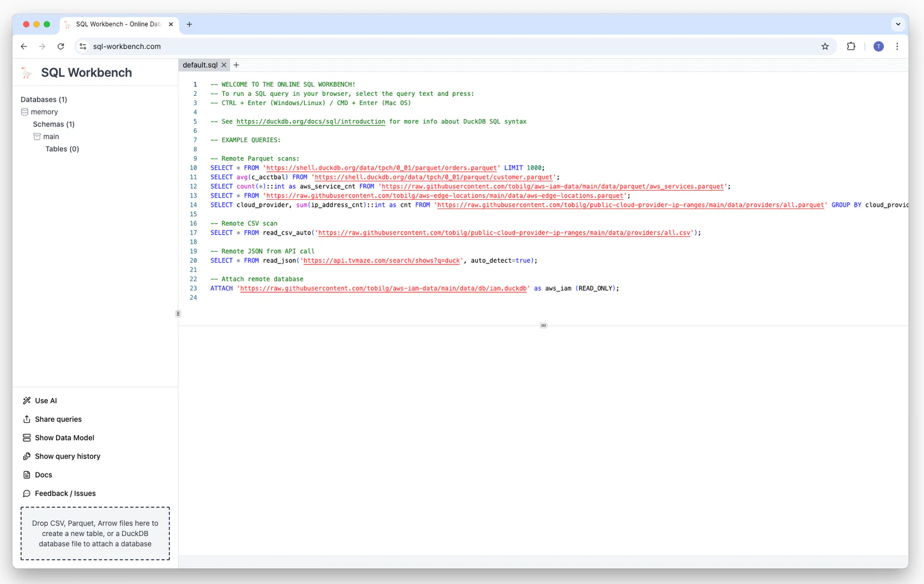
Task: Click Show Data Model
Action: click(x=65, y=438)
